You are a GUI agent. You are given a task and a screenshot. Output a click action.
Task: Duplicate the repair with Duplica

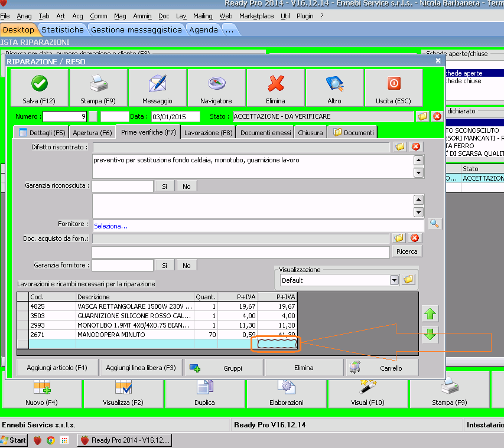click(205, 394)
